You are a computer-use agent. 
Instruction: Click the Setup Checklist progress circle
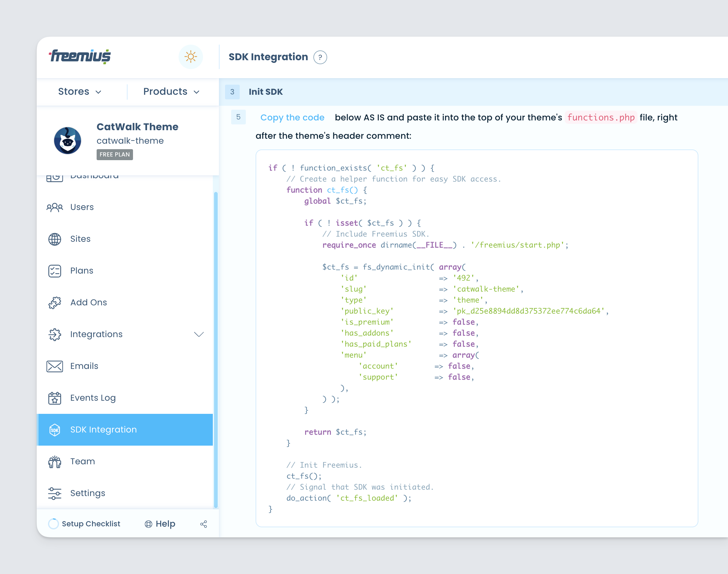click(53, 524)
